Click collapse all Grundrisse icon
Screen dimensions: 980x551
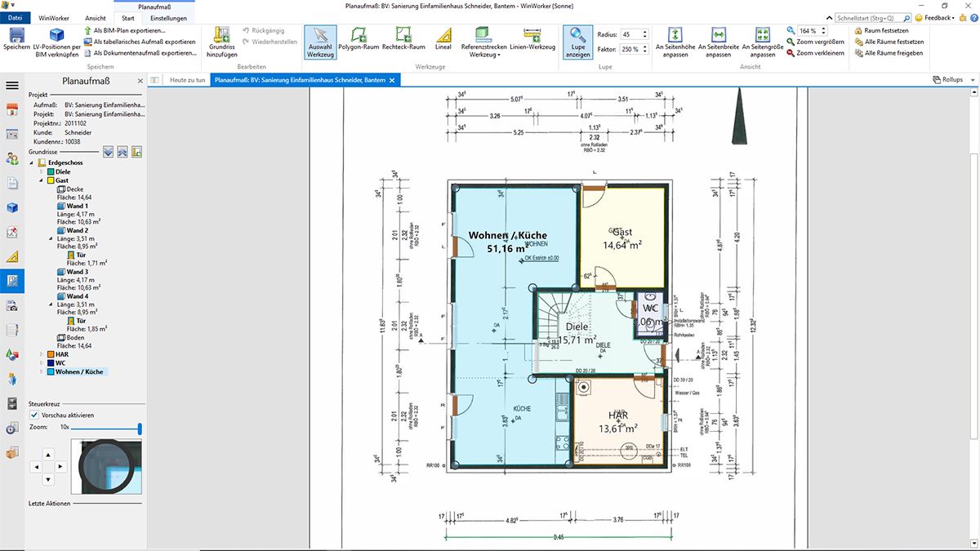click(x=122, y=152)
